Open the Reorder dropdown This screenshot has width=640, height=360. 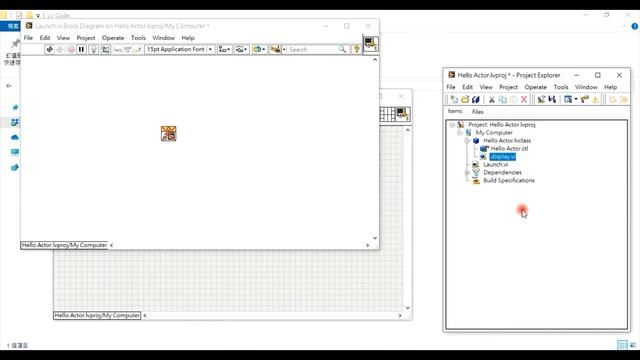tap(259, 49)
